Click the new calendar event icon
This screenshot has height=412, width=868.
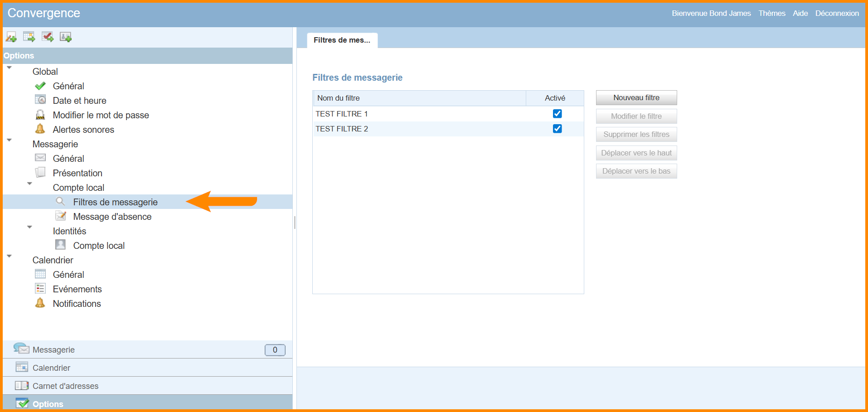coord(29,37)
